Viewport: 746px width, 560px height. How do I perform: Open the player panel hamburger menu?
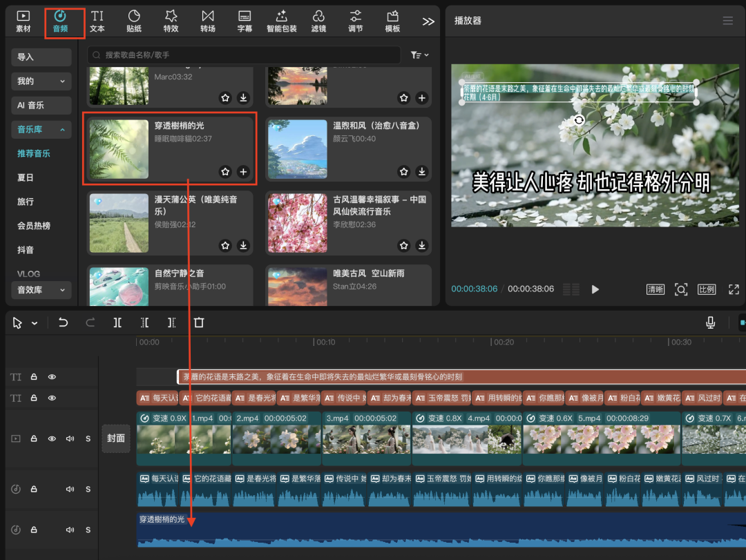pyautogui.click(x=727, y=21)
